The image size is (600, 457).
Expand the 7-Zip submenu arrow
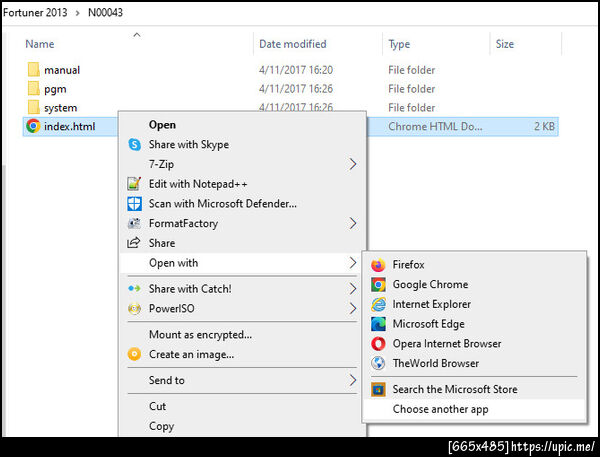point(352,164)
